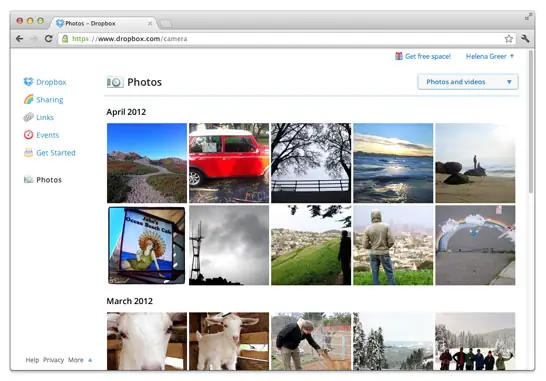
Task: Open the hillside path photo under April 2012
Action: point(147,163)
